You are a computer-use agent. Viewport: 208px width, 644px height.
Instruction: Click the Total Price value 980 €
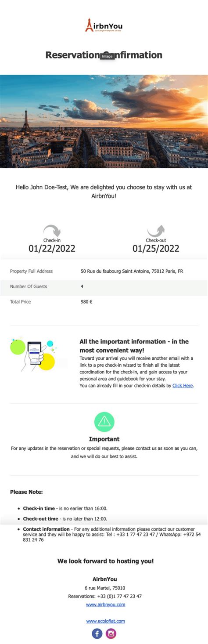(x=86, y=302)
